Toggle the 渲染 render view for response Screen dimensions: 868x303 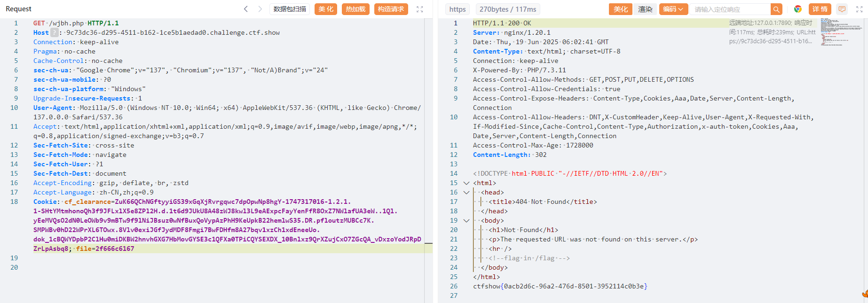[x=645, y=9]
